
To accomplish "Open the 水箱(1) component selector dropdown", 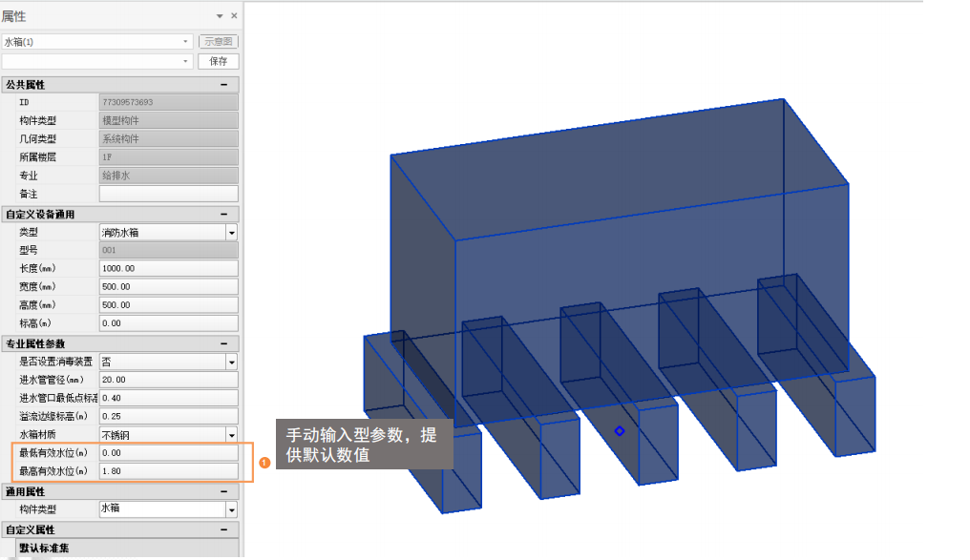I will pyautogui.click(x=186, y=42).
